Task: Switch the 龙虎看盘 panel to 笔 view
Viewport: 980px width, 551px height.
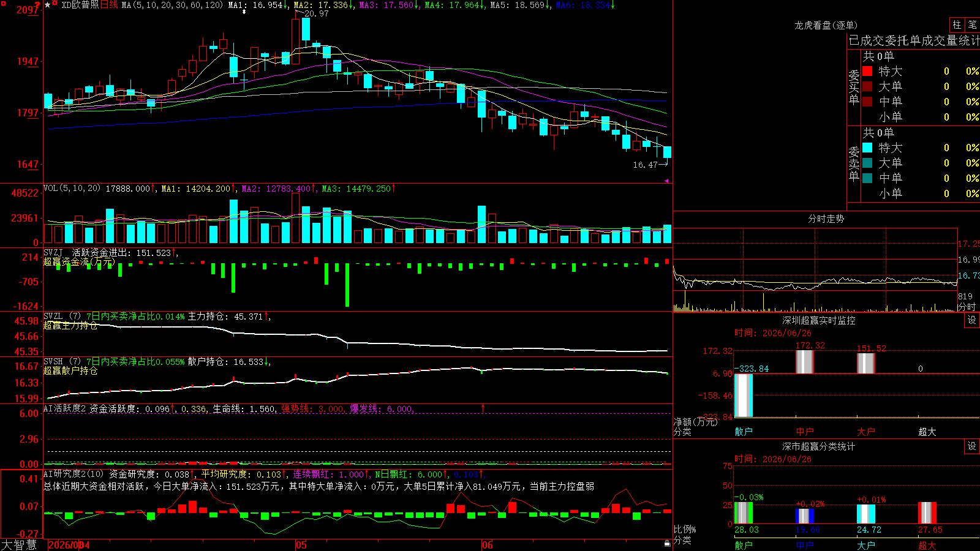Action: 972,24
